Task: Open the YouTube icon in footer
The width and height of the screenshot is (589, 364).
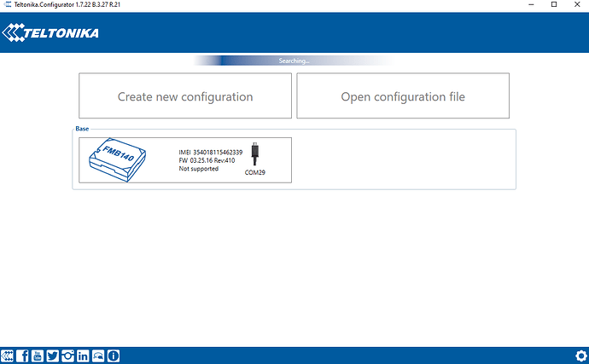Action: pos(38,355)
